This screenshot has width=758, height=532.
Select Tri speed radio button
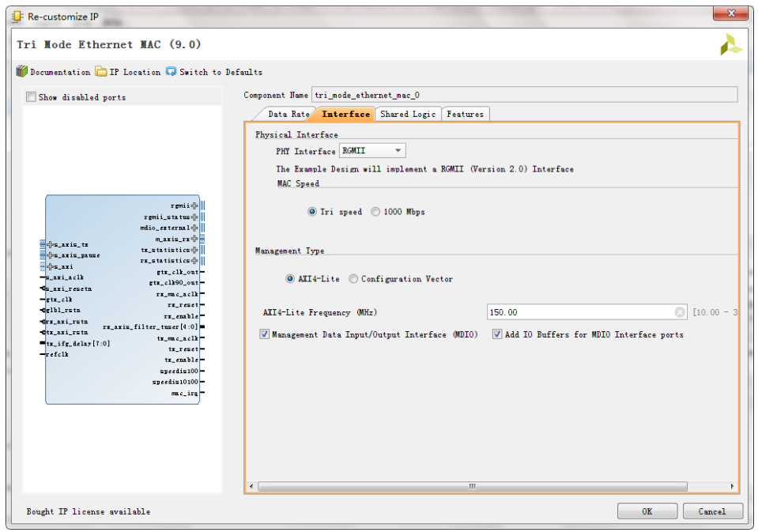coord(312,212)
